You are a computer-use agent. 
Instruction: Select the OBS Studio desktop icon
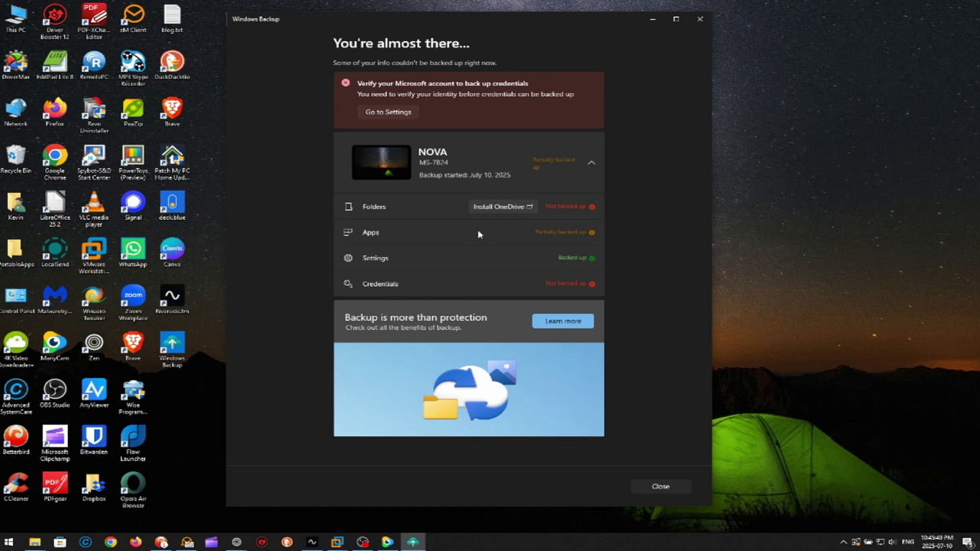55,394
